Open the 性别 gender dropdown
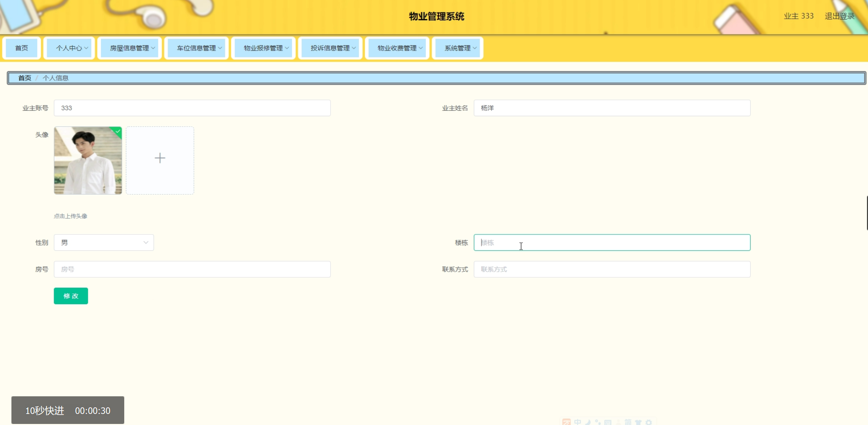868x425 pixels. 103,242
